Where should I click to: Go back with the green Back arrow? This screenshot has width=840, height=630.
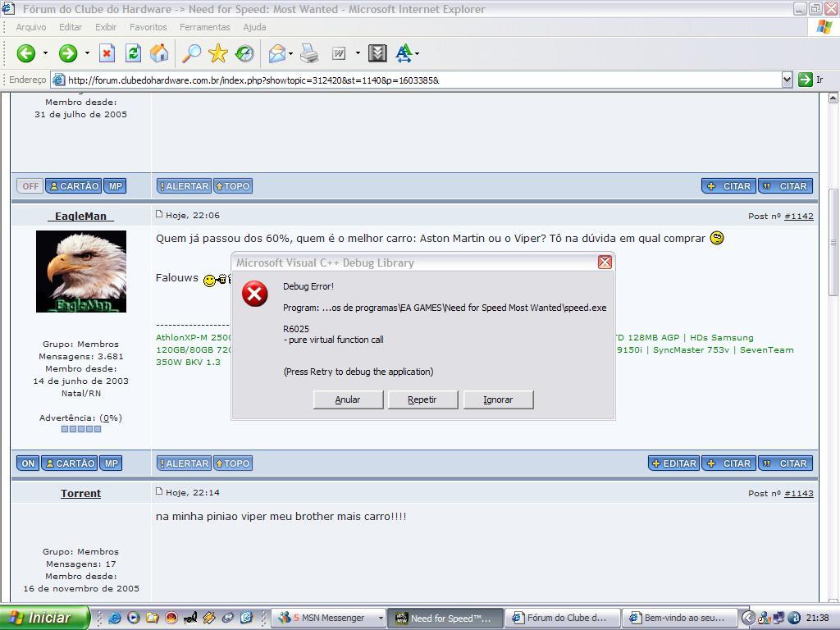point(25,53)
